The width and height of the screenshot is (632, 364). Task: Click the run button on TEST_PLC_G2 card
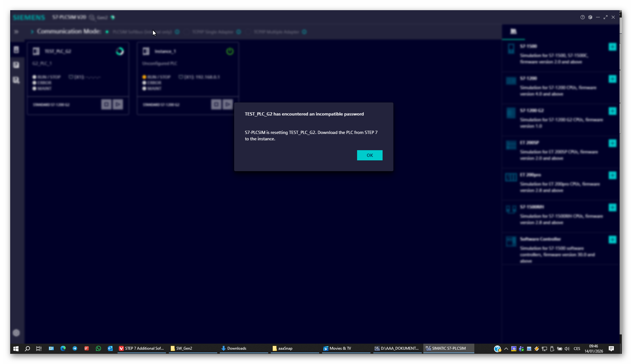coord(118,104)
